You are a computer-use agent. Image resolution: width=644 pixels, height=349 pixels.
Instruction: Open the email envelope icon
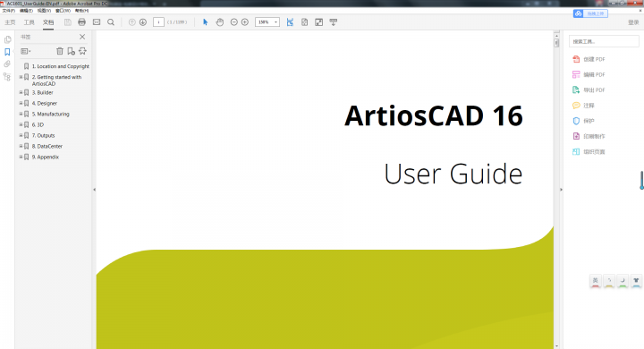tap(97, 22)
